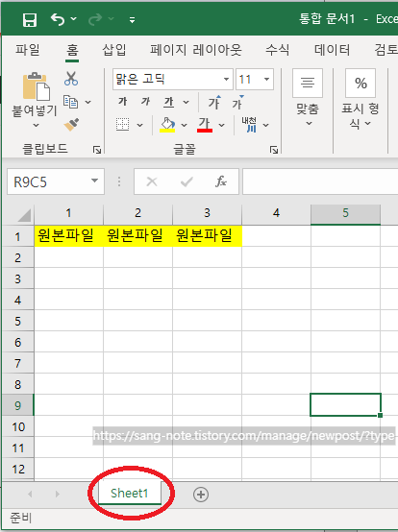Select row header 6
The image size is (398, 532).
coord(17,342)
